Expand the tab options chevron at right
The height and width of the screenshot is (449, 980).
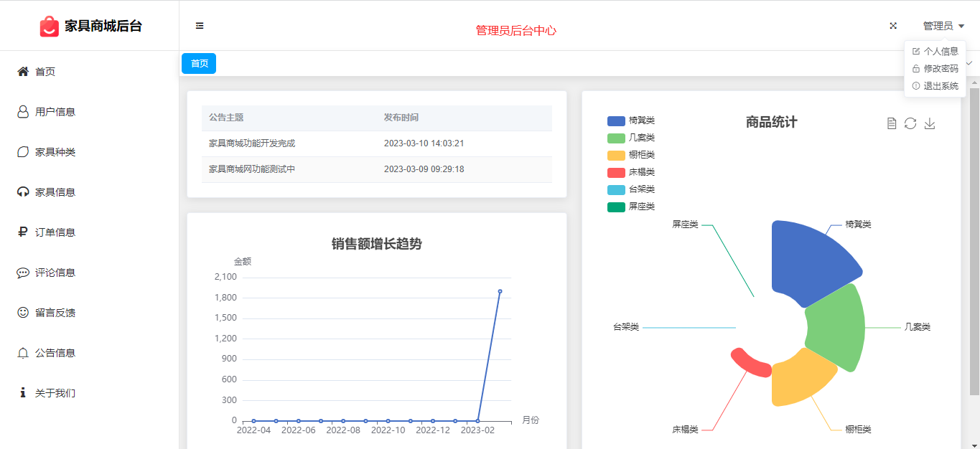pos(969,63)
